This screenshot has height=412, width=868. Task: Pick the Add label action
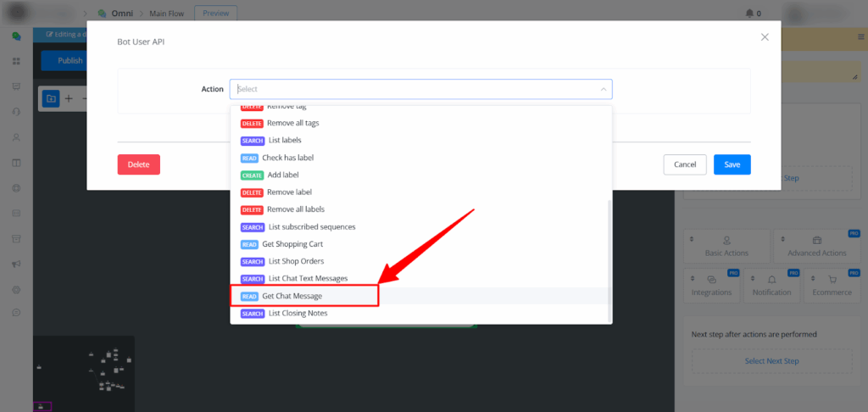point(282,175)
